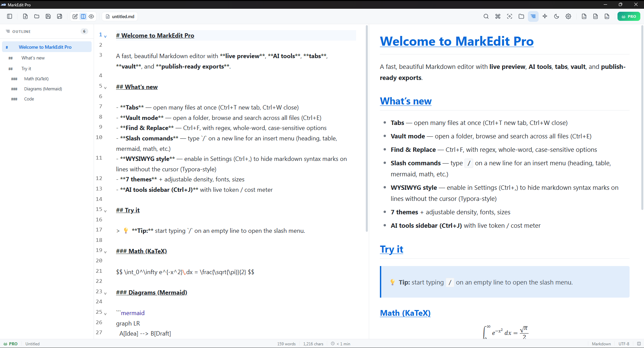
Task: Click the '1,216 chars' status entry
Action: 313,344
